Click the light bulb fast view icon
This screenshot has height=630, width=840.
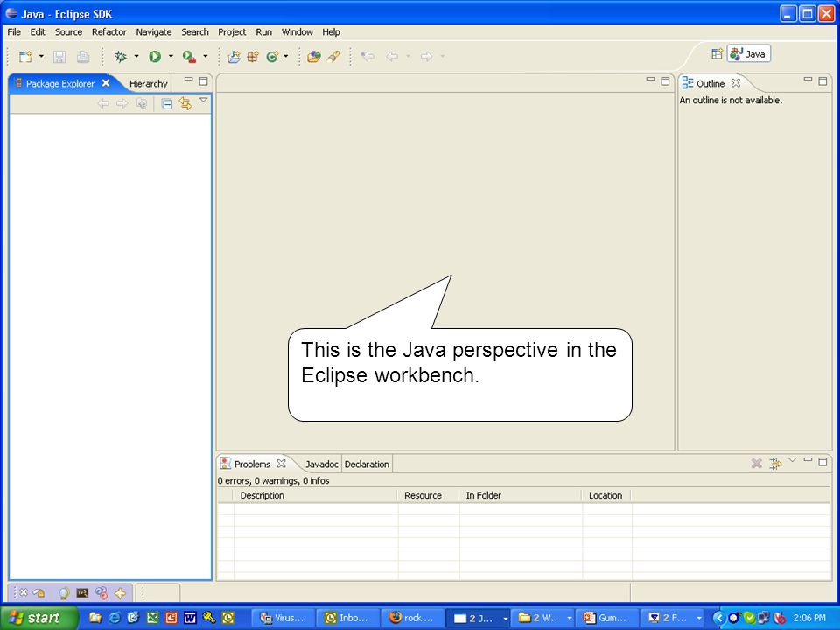[64, 593]
